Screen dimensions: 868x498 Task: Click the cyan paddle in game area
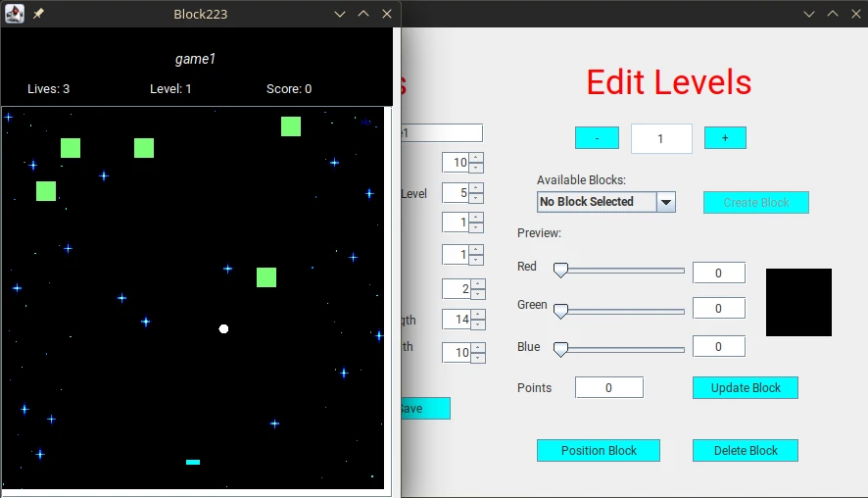coord(193,462)
